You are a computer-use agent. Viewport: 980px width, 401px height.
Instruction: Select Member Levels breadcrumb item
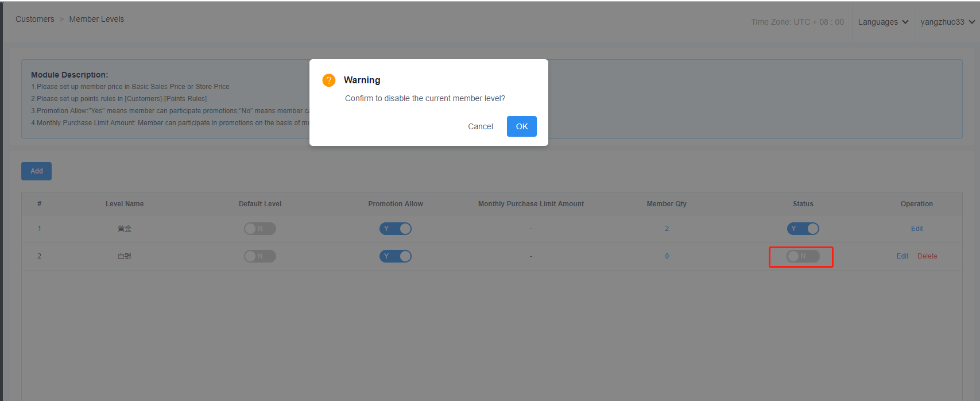pyautogui.click(x=96, y=19)
